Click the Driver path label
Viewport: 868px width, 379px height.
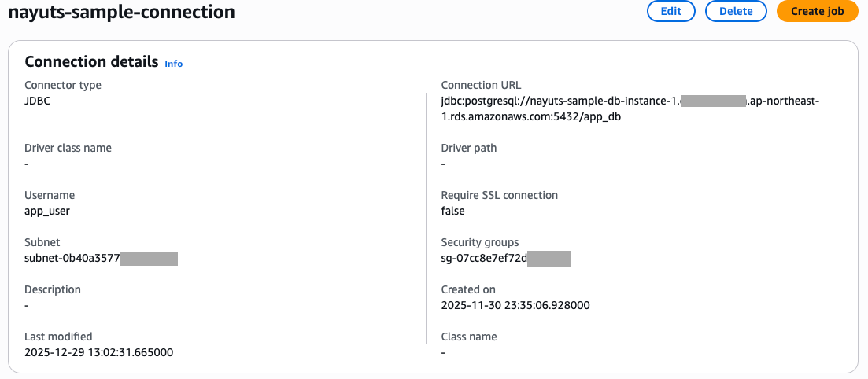click(469, 148)
